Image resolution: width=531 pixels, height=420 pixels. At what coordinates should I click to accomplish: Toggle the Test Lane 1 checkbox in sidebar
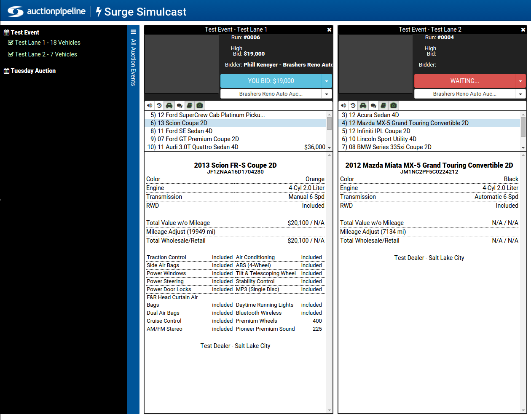pyautogui.click(x=10, y=43)
